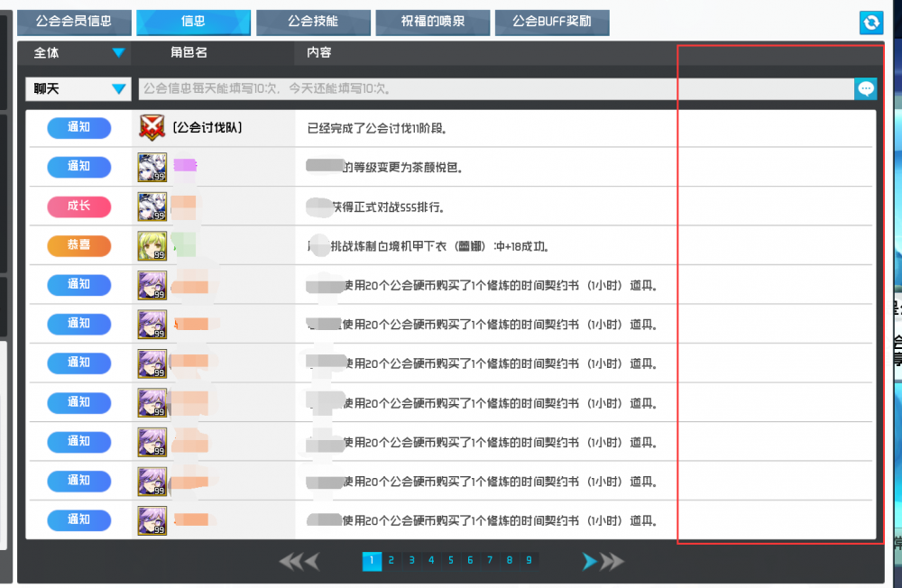This screenshot has height=588, width=902.
Task: Jump to last page with double-arrow icon
Action: (612, 561)
